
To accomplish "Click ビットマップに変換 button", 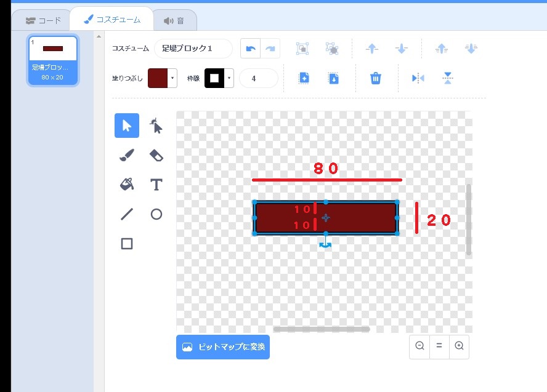I will pyautogui.click(x=223, y=347).
